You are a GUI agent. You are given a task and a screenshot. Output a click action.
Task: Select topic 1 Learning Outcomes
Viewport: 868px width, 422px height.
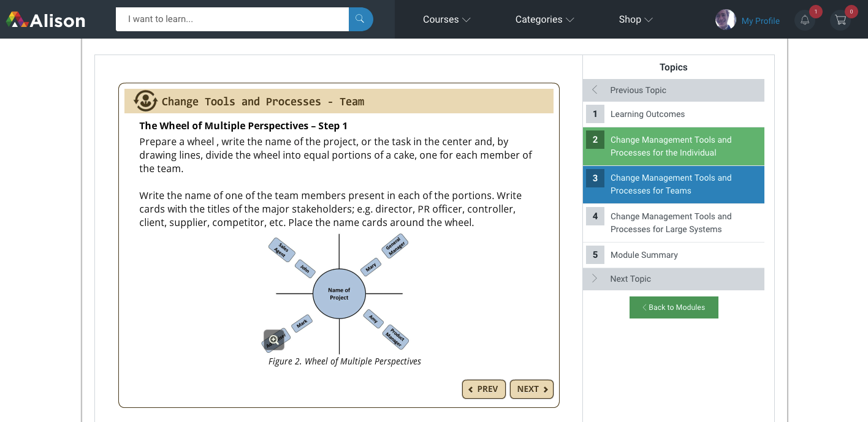coord(647,114)
